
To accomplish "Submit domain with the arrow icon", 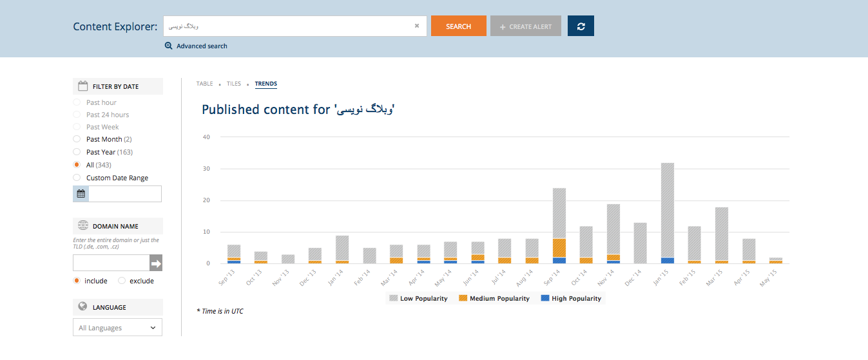I will (x=156, y=263).
